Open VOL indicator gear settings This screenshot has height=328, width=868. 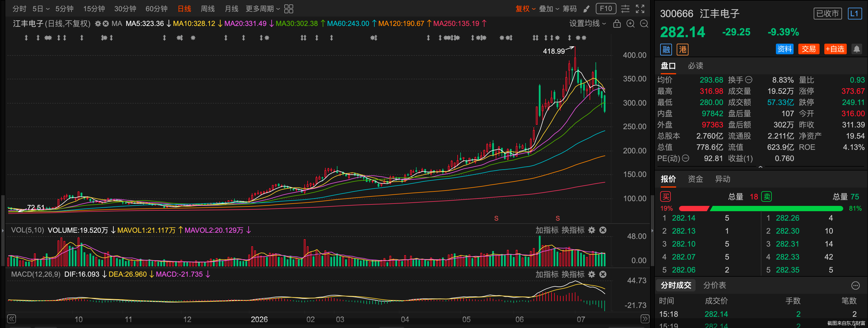point(592,230)
